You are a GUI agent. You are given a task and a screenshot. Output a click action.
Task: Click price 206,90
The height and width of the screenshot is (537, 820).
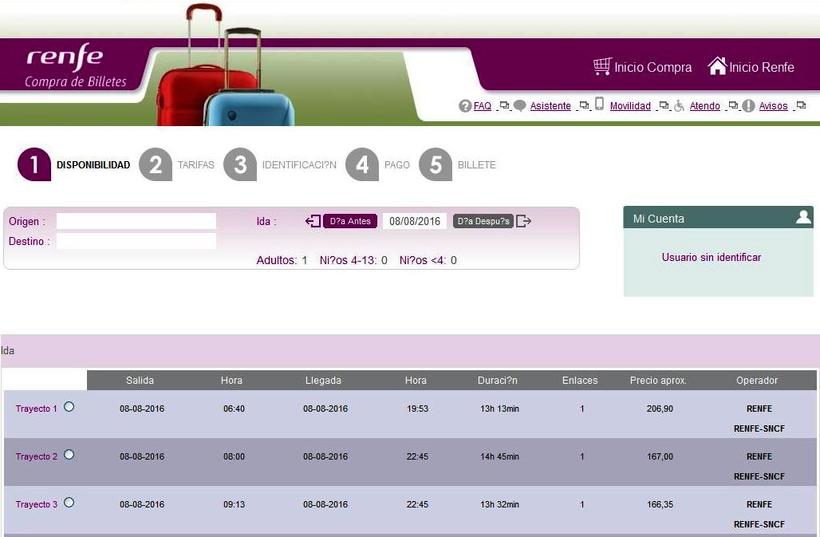tap(659, 408)
